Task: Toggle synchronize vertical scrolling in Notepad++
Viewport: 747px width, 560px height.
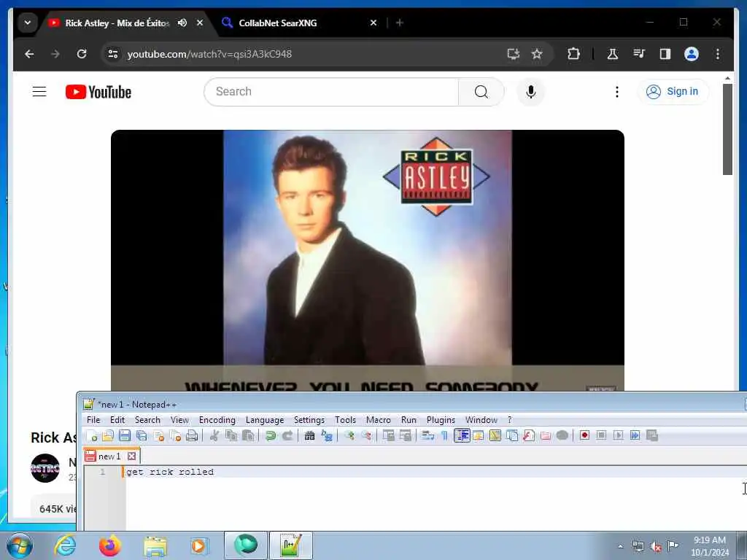Action: pyautogui.click(x=388, y=435)
